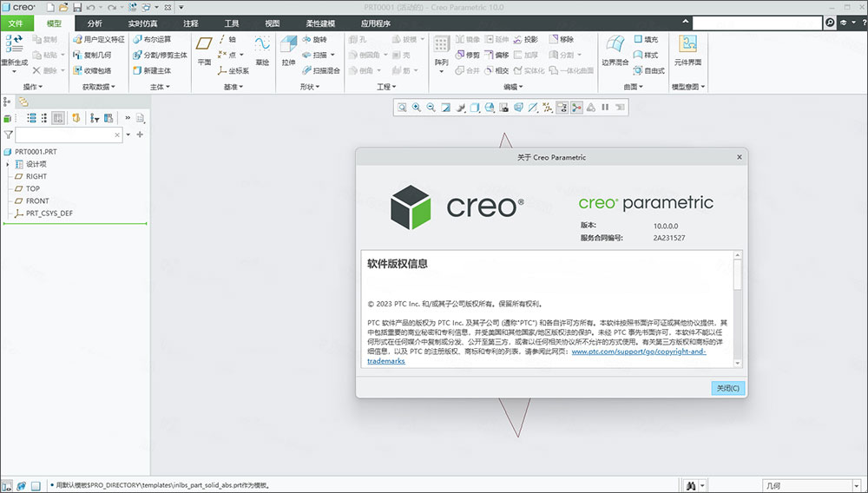Choose the 扫描混合 swept blend tool

pyautogui.click(x=321, y=70)
